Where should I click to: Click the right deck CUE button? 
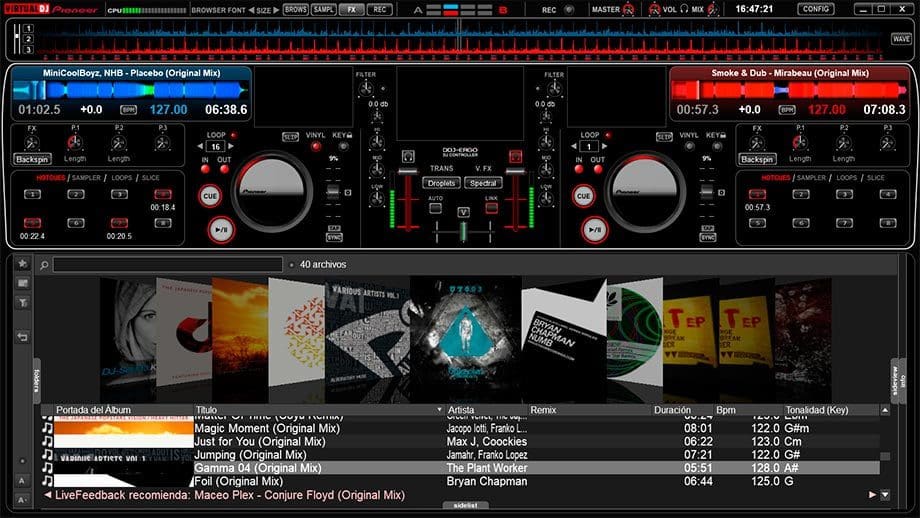(x=583, y=196)
